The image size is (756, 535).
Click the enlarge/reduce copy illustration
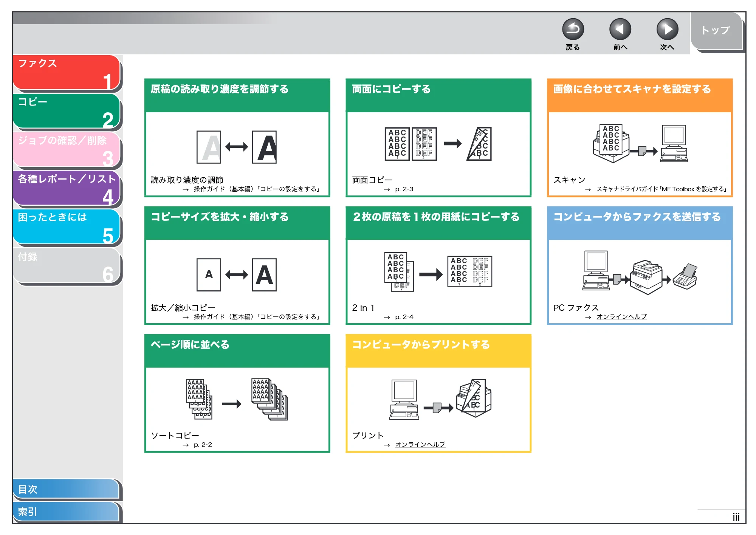coord(237,275)
